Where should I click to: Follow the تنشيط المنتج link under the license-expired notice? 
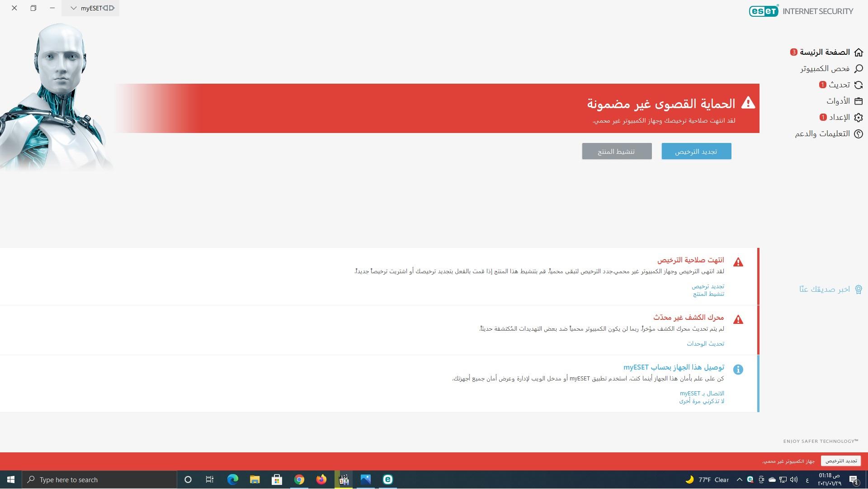pyautogui.click(x=708, y=294)
